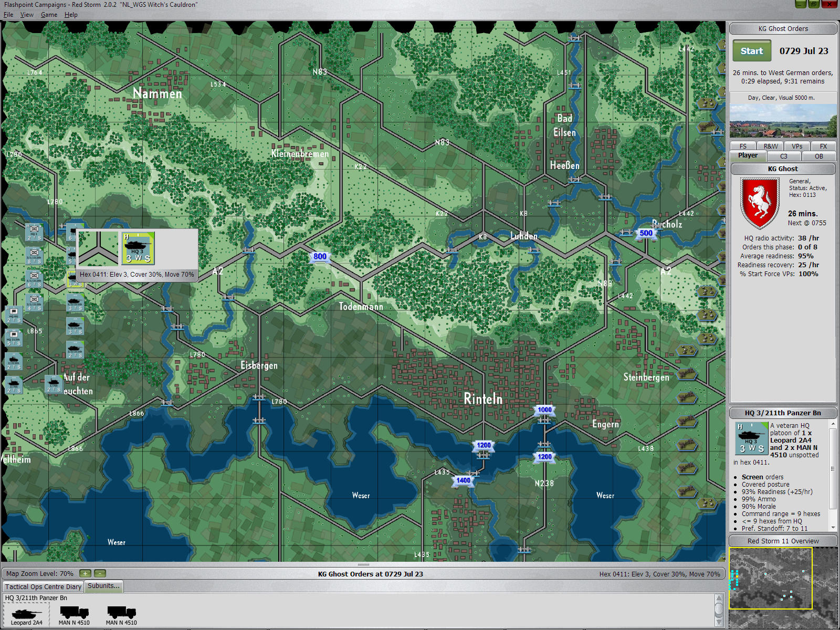Click the unit info panel scrollbar

(833, 475)
